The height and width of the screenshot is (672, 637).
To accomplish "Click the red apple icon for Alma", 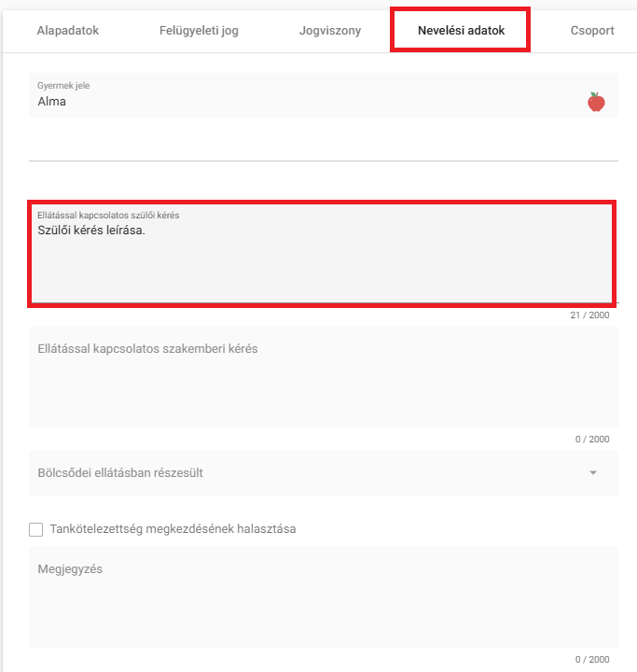I will [x=596, y=102].
